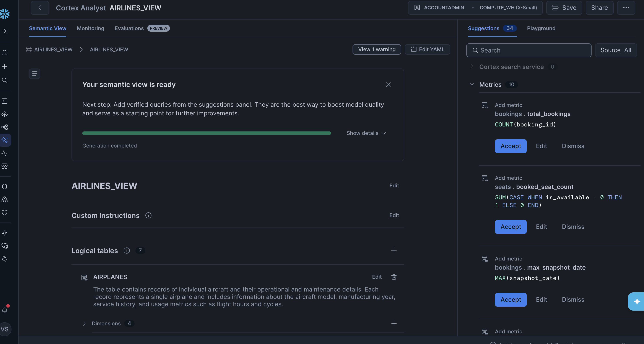Accept the total_bookings metric suggestion
The height and width of the screenshot is (344, 644).
[511, 146]
